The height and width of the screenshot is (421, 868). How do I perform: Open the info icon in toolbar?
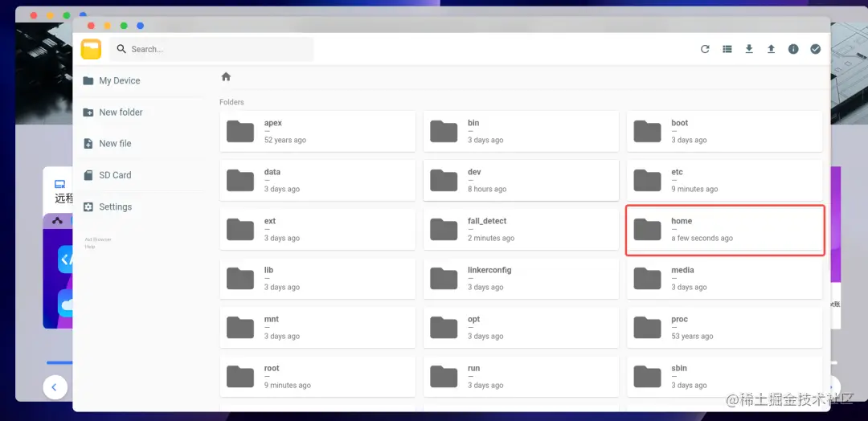tap(793, 49)
